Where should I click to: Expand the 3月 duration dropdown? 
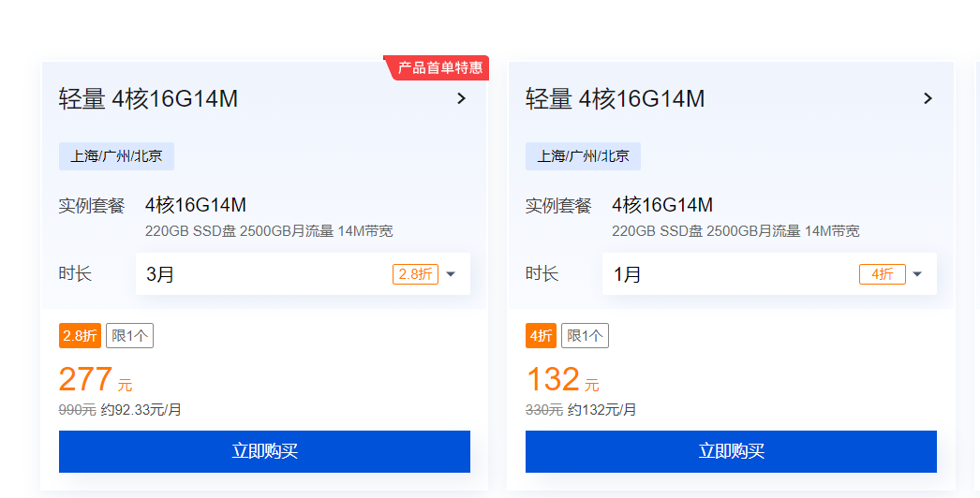pos(303,273)
